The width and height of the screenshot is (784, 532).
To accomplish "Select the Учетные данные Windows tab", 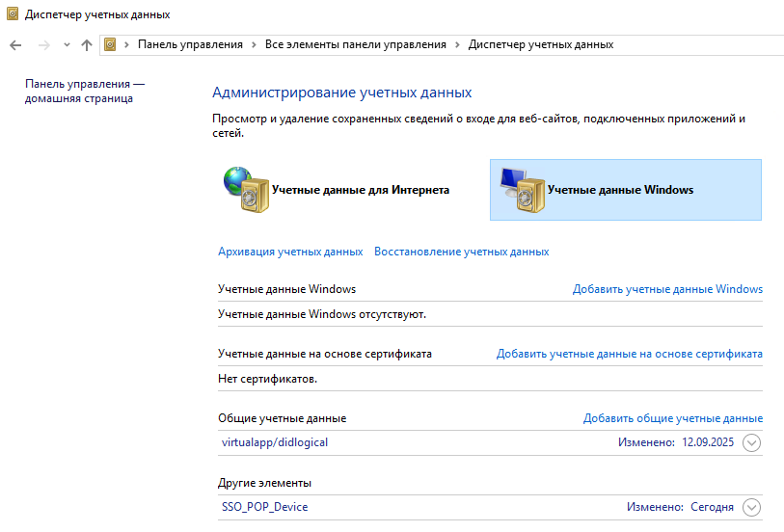I will 620,190.
